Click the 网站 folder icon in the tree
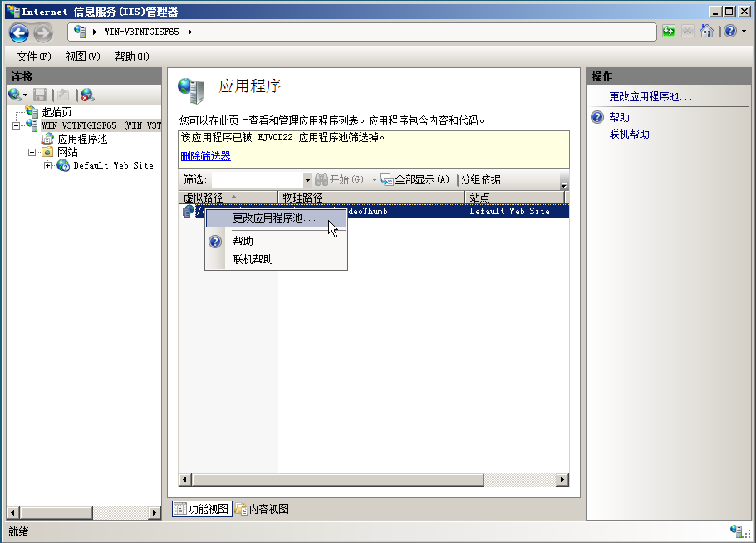Viewport: 756px width, 543px height. point(47,152)
